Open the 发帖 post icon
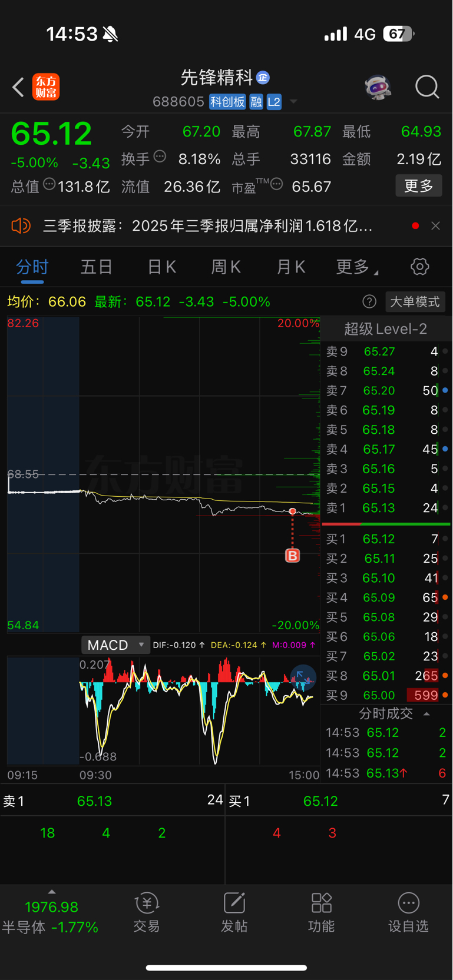453x980 pixels. coord(234,913)
